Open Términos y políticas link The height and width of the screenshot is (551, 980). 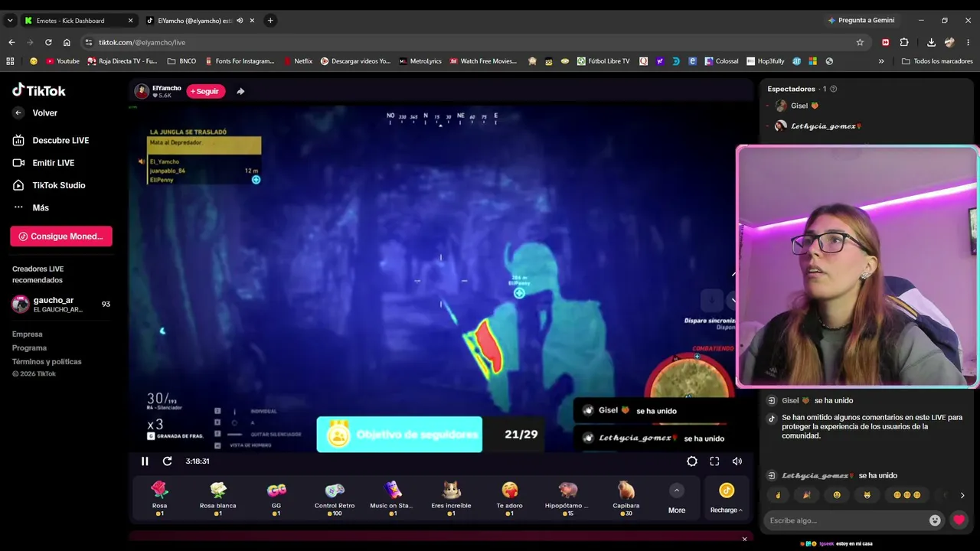tap(47, 362)
